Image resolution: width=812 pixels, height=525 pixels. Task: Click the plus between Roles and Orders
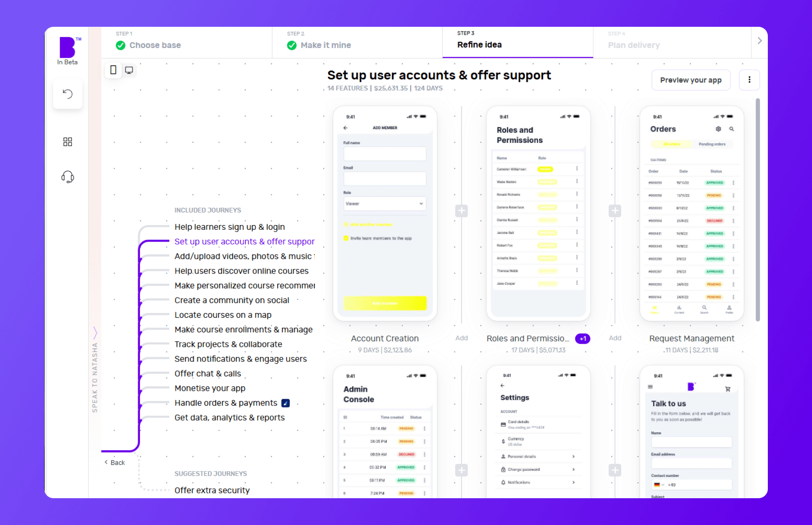coord(615,211)
